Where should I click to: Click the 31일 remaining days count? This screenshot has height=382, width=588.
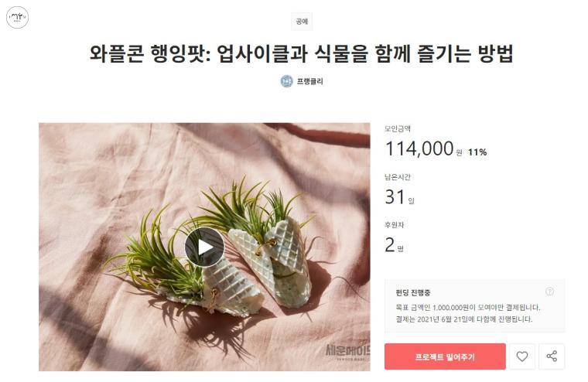[x=399, y=197]
